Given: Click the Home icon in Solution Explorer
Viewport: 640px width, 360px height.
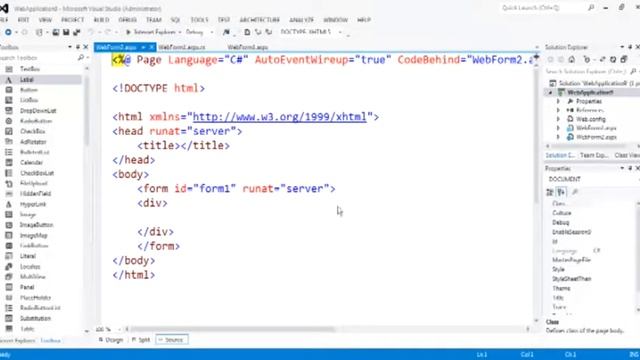Looking at the screenshot, I should [572, 60].
